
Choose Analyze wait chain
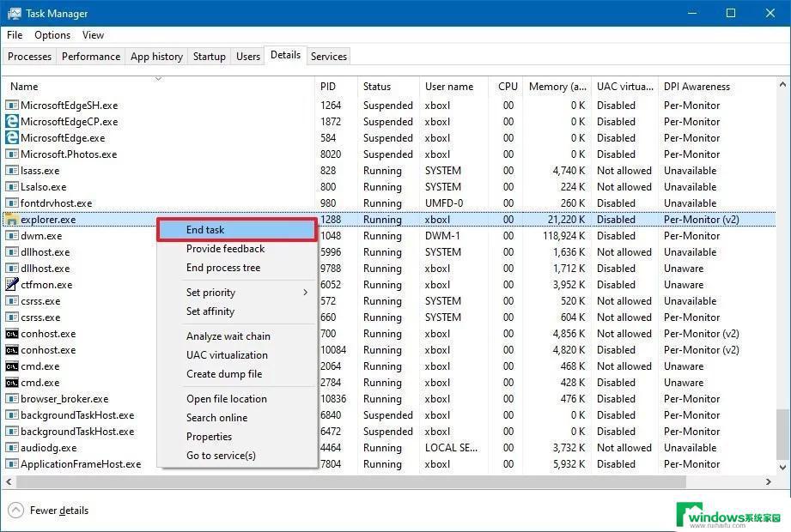(236, 336)
